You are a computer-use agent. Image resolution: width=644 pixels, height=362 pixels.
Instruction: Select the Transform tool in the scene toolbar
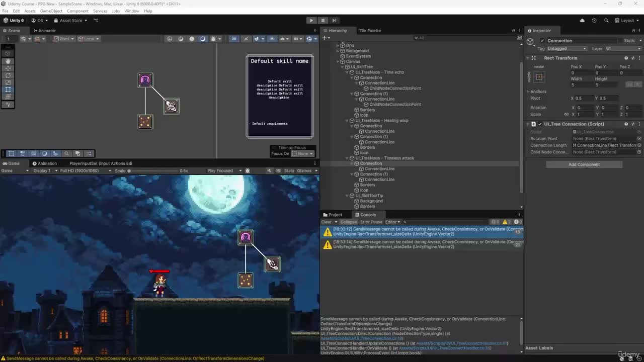[8, 97]
